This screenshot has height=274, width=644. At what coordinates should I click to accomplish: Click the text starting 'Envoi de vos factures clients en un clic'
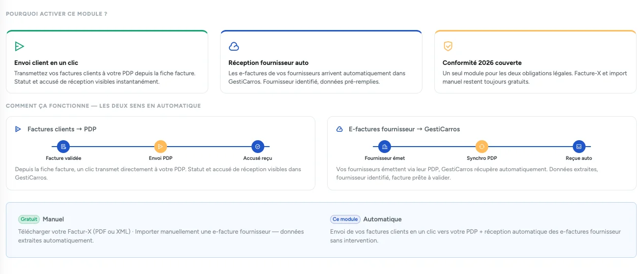point(476,236)
